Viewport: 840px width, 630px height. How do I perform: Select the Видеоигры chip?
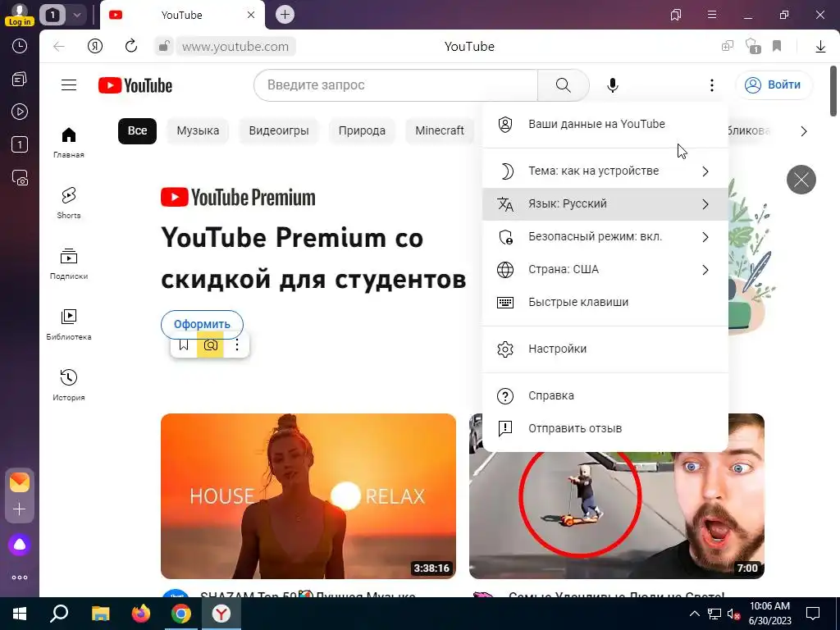[x=279, y=130]
